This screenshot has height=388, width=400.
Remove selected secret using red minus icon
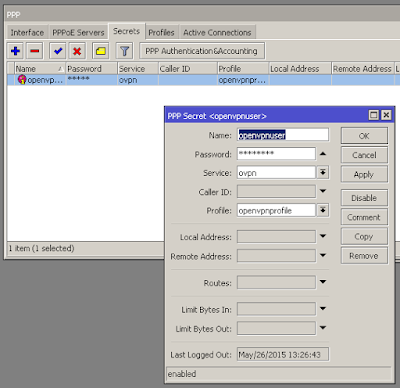tap(35, 51)
